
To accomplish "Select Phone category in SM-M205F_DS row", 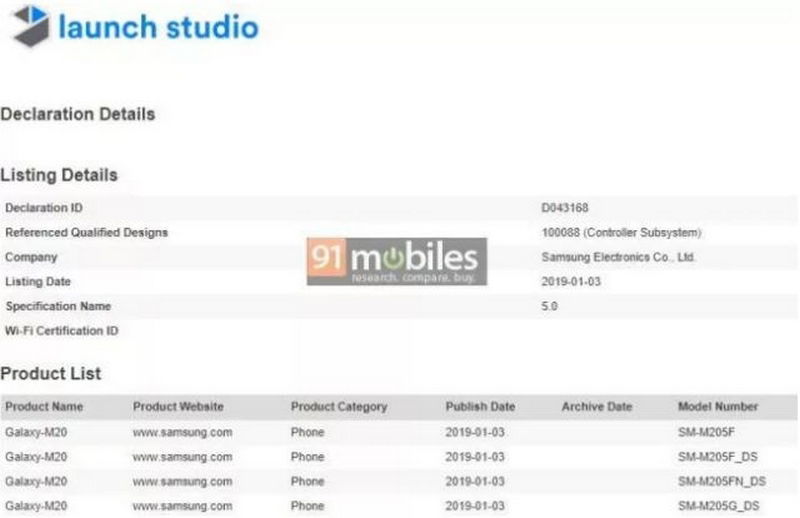I will tap(308, 457).
